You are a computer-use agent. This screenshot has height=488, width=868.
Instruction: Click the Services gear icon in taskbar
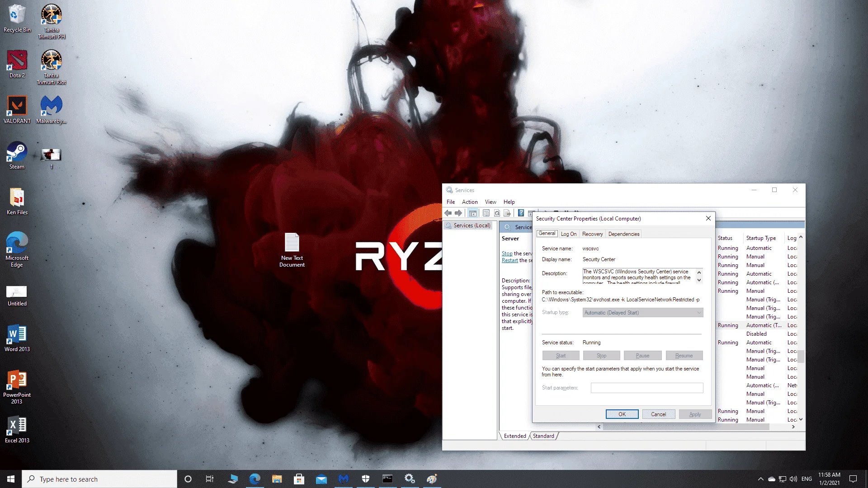410,479
